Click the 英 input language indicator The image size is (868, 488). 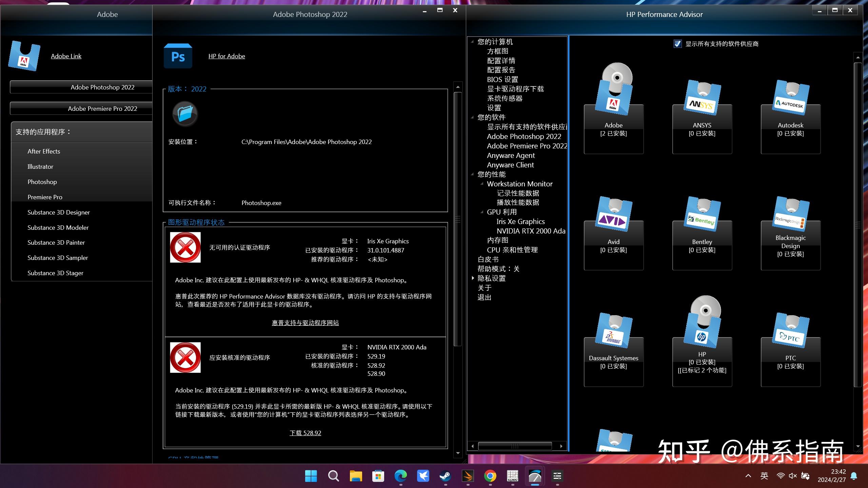(764, 476)
